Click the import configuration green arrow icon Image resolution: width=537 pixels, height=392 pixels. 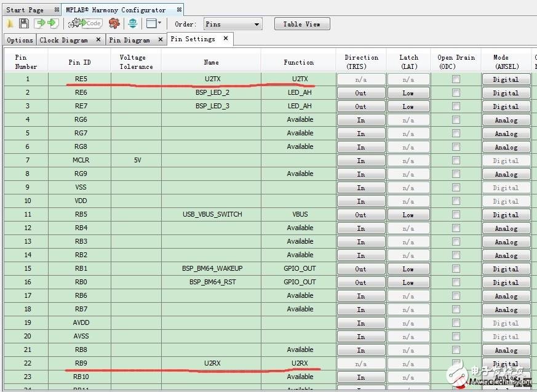(40, 23)
